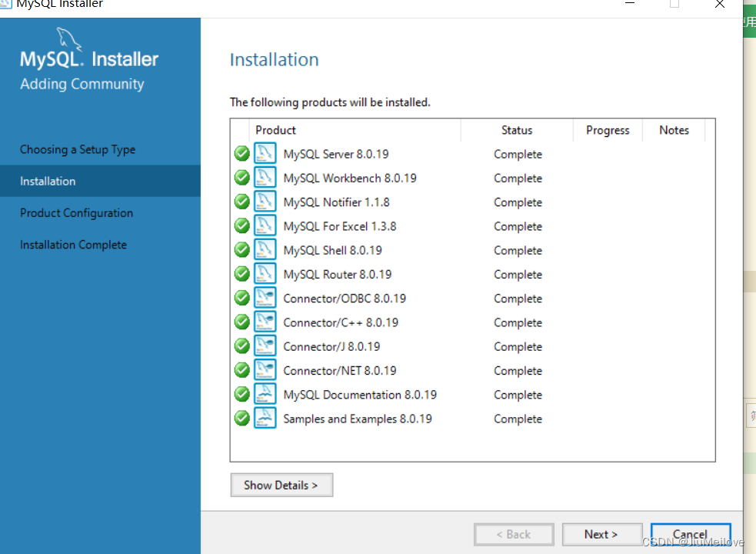Select the MySQL Notifier 1.1.8 row text
This screenshot has height=554, width=756.
click(x=337, y=202)
